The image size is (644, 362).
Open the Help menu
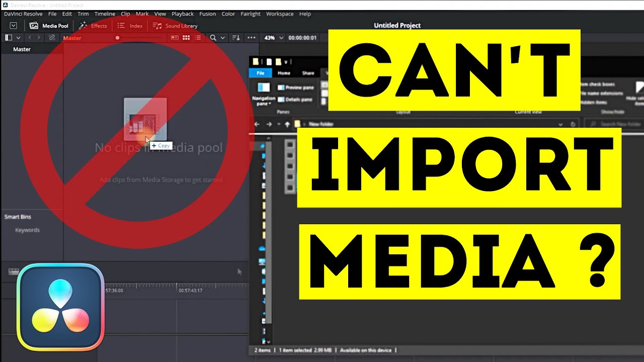coord(305,14)
